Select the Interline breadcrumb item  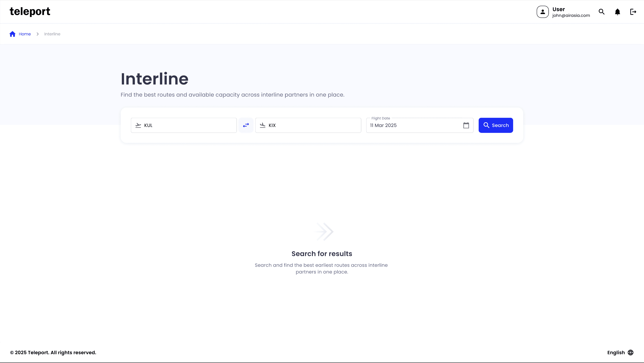tap(52, 34)
